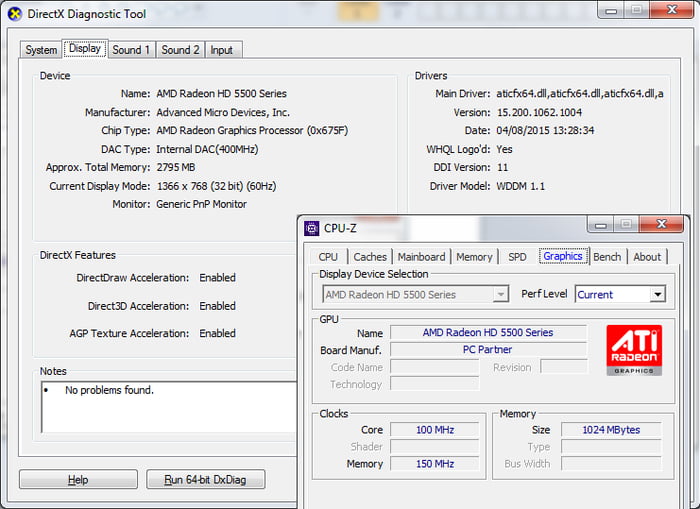Click the DDI Version value 11
Image resolution: width=700 pixels, height=509 pixels.
(x=503, y=167)
